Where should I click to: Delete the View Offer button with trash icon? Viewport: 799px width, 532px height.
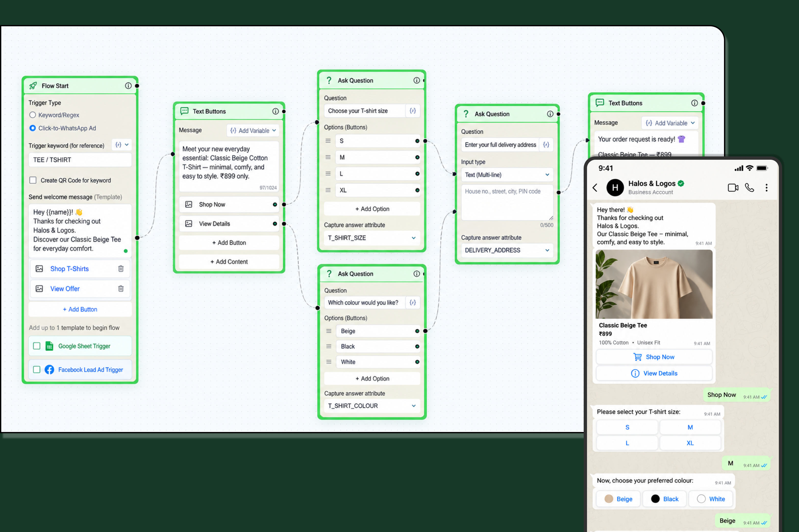(121, 289)
